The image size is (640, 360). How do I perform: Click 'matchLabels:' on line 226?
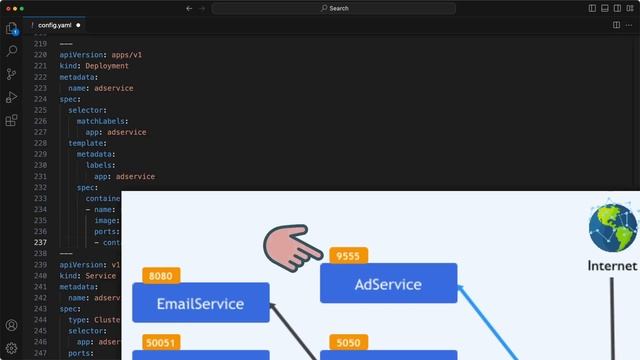(102, 121)
